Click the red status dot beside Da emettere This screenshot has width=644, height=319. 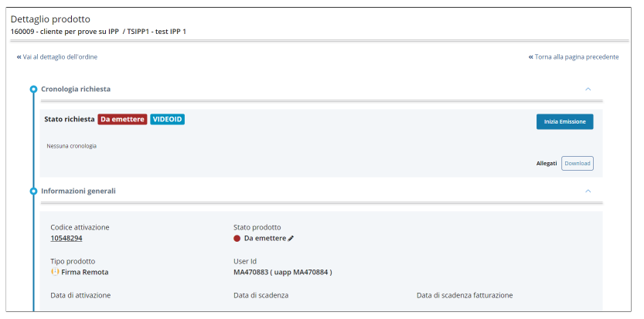[237, 239]
